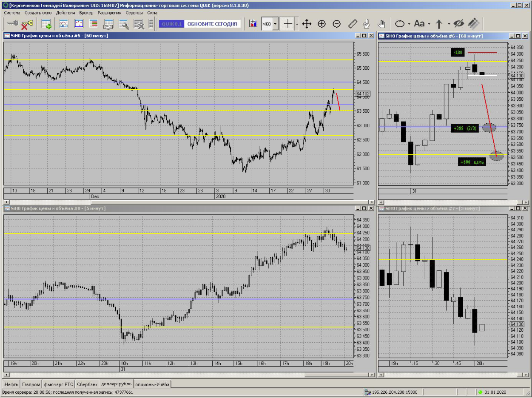Image resolution: width=532 pixels, height=398 pixels.
Task: Click the create new table icon with green plus
Action: click(46, 24)
